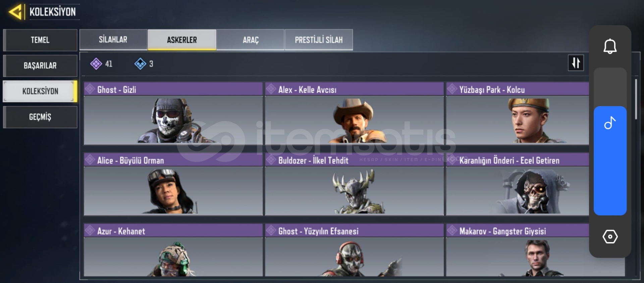
Task: Select the Alice - Büyülü Orman skin
Action: 173,184
